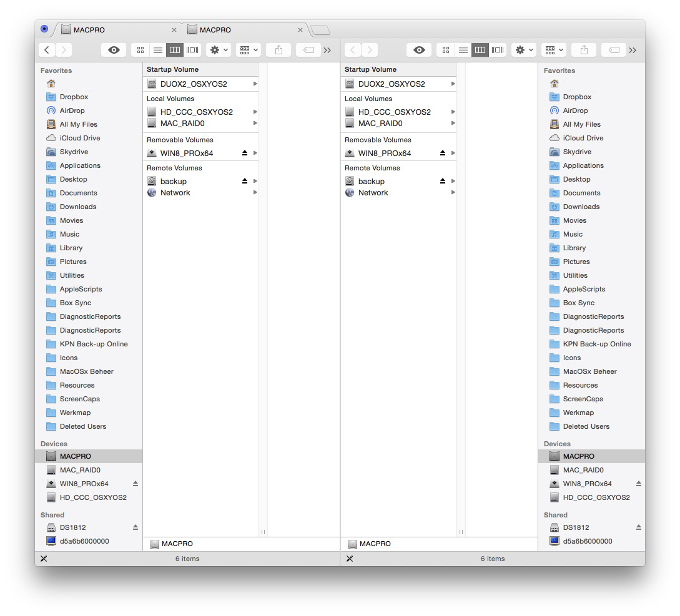The image size is (680, 616).
Task: Eject backup volume in right pane list
Action: 442,181
